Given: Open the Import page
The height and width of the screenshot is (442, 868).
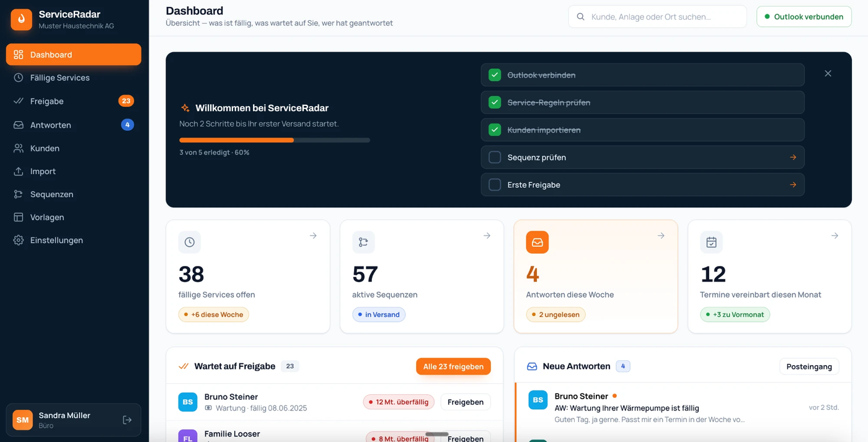Looking at the screenshot, I should pos(74,171).
